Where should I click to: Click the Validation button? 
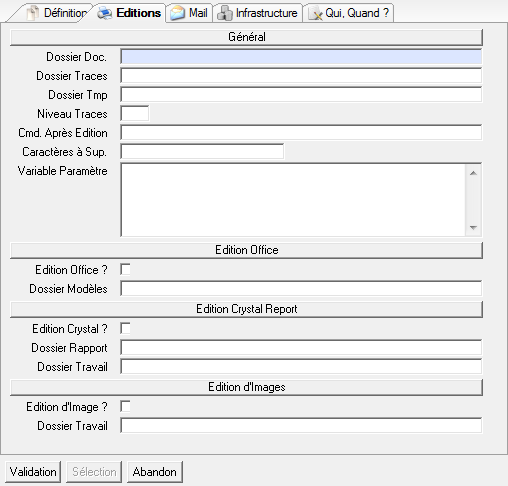click(33, 472)
